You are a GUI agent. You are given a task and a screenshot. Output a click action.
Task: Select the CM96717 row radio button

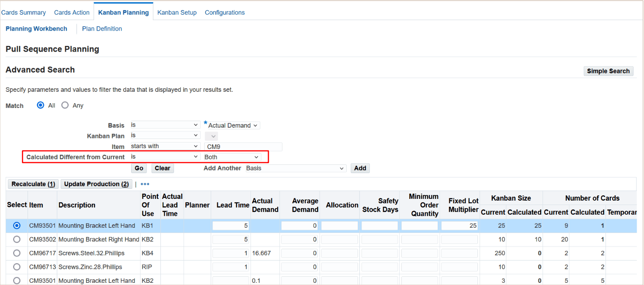tap(17, 253)
